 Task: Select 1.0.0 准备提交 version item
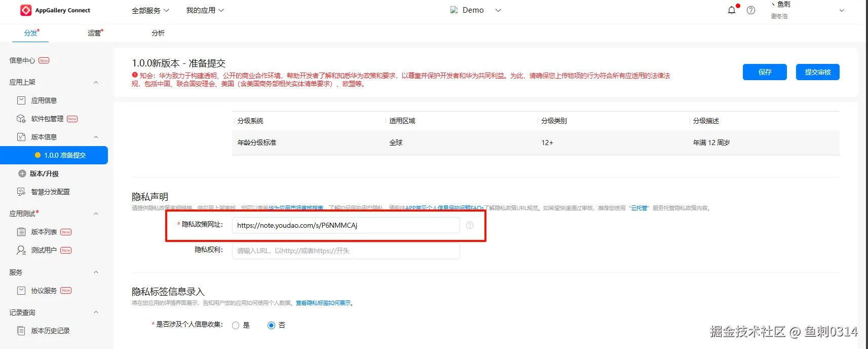[54, 155]
